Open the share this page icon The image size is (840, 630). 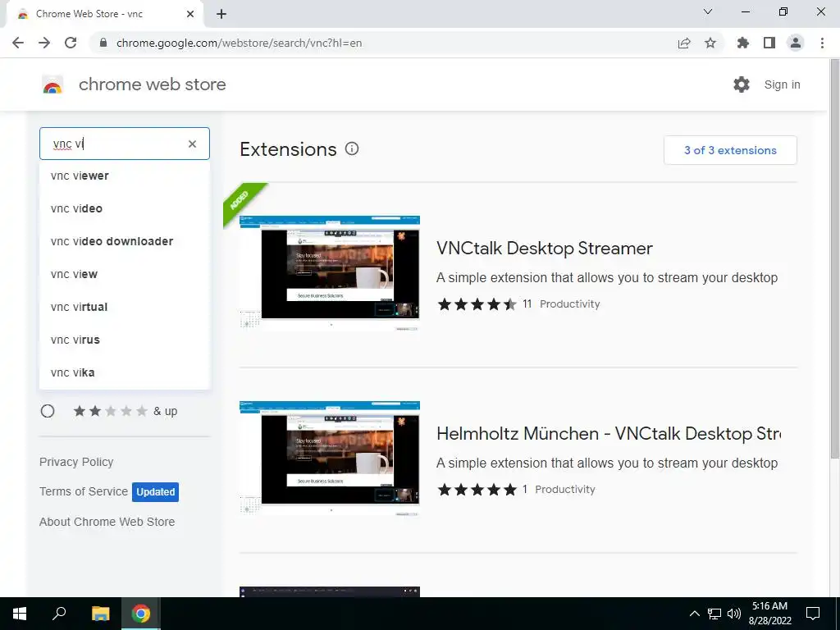click(684, 43)
